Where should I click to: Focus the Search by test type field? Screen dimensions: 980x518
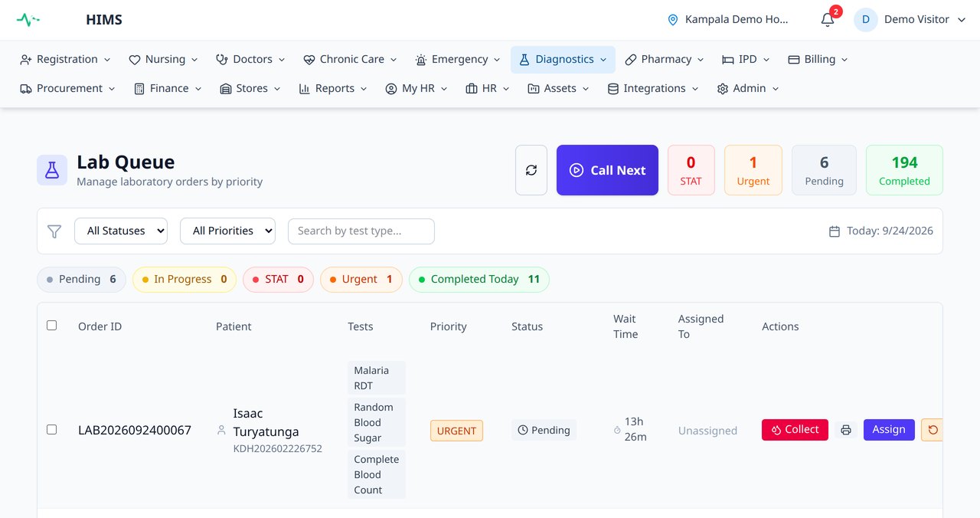[x=361, y=231]
